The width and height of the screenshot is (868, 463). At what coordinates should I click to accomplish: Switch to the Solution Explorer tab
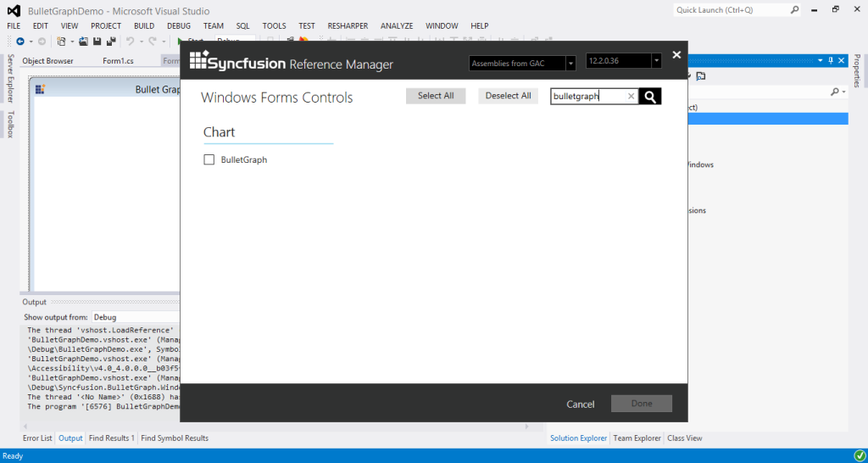coord(578,438)
